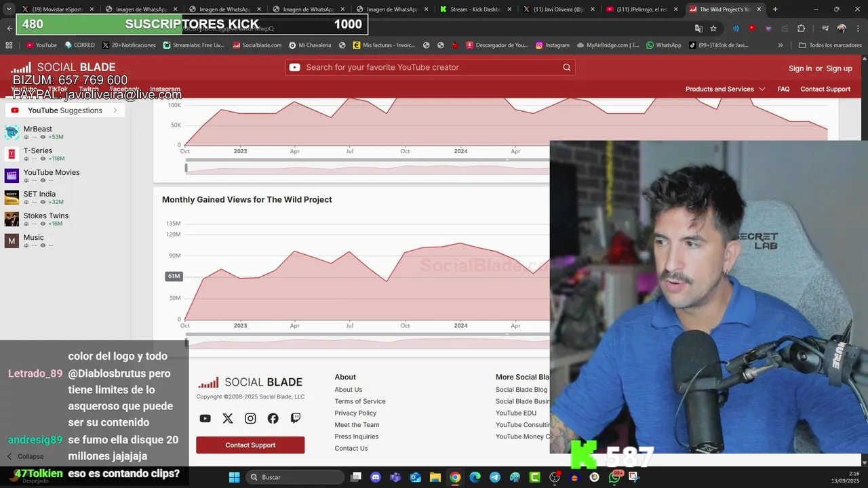The width and height of the screenshot is (868, 488).
Task: Click the Sign up link
Action: click(839, 68)
